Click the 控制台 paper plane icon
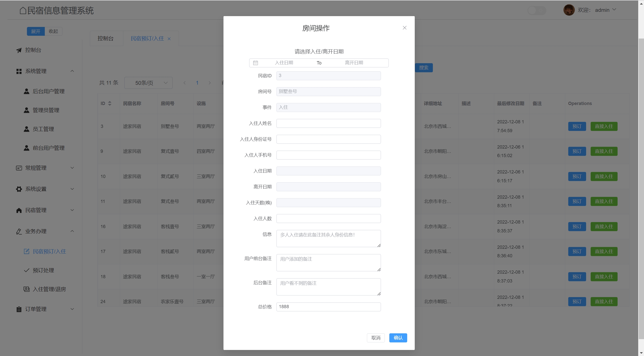 coord(19,50)
